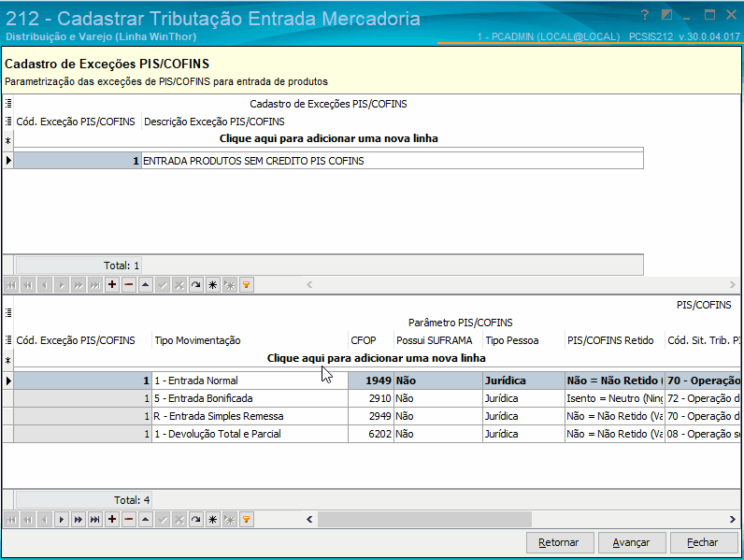Click left scroll arrow of Parâmetro grid scrollbar

click(x=309, y=519)
